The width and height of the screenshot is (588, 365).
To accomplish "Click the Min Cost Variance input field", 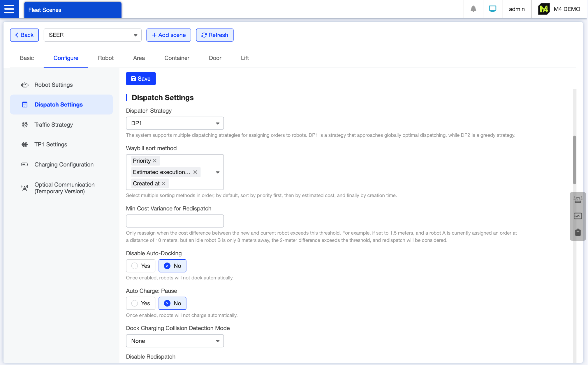I will coord(175,221).
